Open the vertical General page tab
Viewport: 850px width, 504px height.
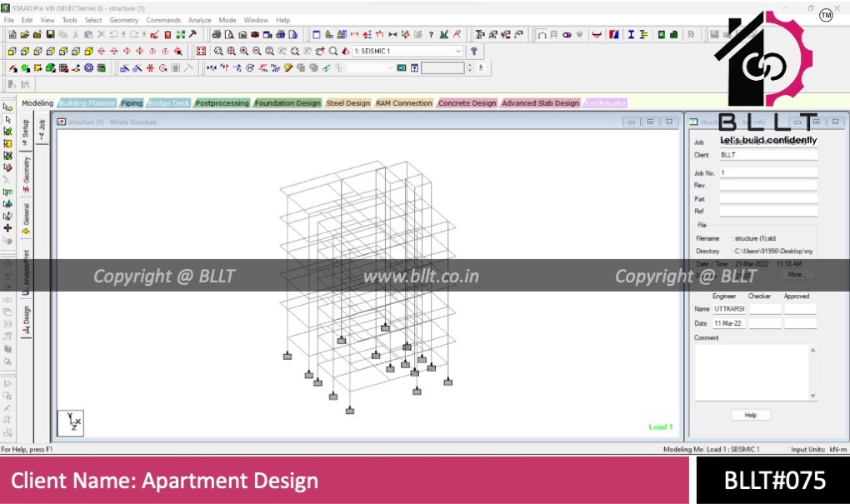coord(26,218)
